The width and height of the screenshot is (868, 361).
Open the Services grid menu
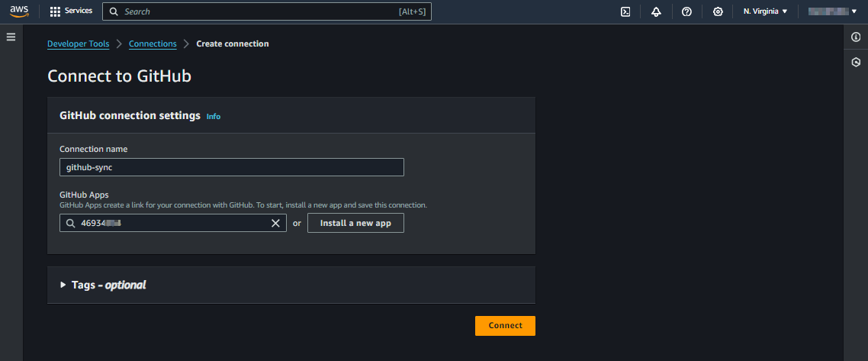click(x=55, y=11)
